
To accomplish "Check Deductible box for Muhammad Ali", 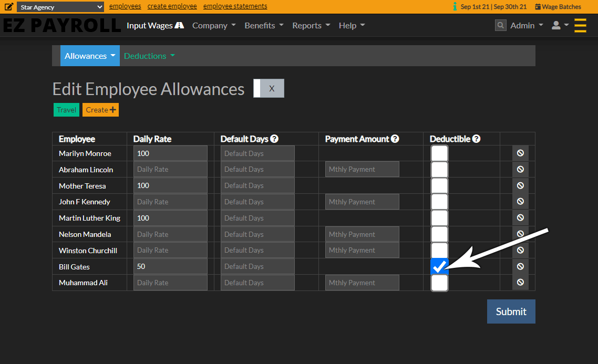I will [439, 283].
